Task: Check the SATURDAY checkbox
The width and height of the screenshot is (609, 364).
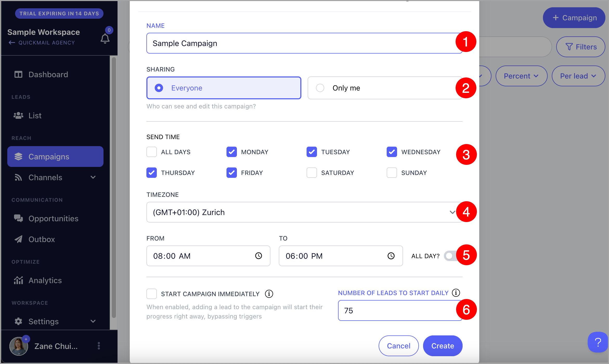Action: tap(312, 173)
